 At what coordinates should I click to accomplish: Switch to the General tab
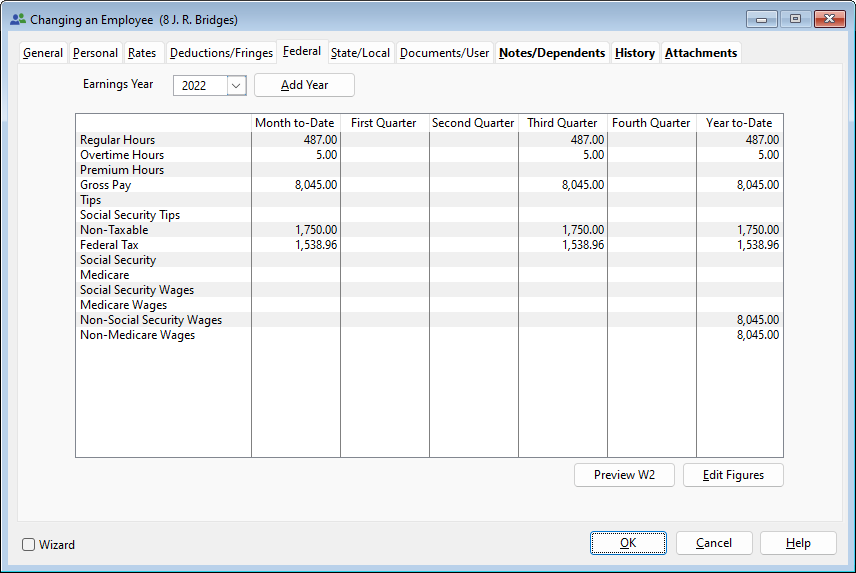(43, 53)
